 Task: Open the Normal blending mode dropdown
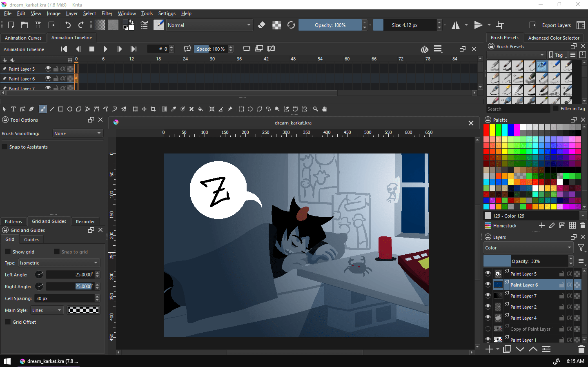point(209,25)
